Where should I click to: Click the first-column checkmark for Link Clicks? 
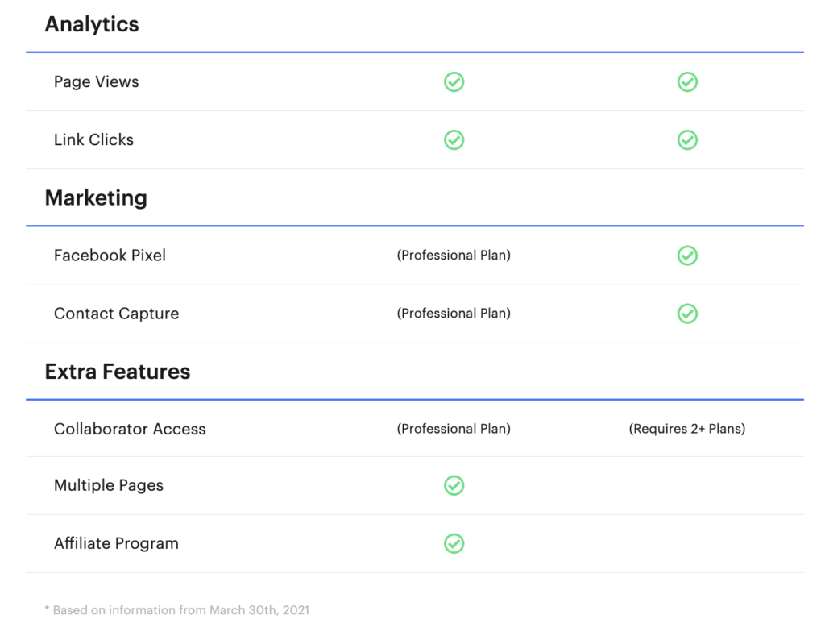click(x=454, y=140)
